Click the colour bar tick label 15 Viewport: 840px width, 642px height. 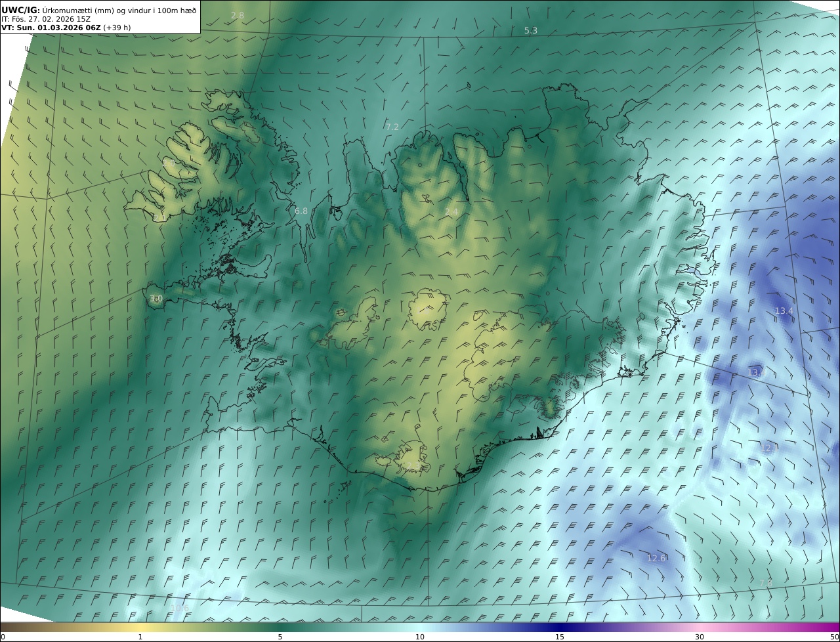560,637
